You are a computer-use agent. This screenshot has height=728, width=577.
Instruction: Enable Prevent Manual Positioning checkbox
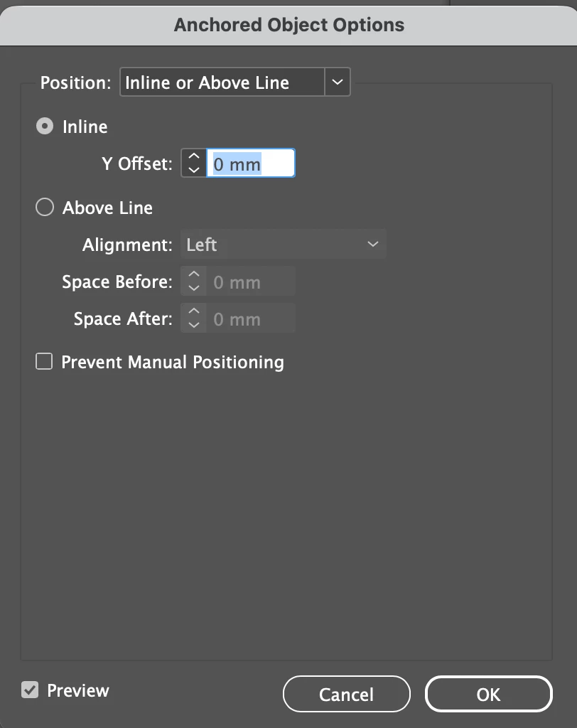(x=44, y=362)
